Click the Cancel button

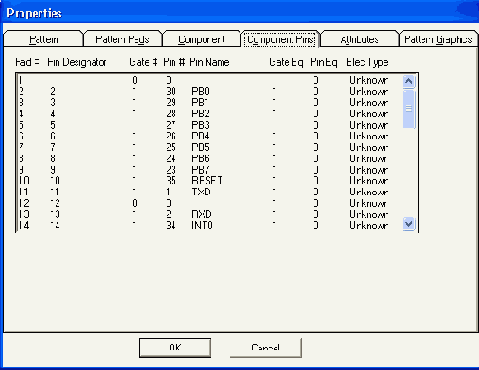(266, 348)
